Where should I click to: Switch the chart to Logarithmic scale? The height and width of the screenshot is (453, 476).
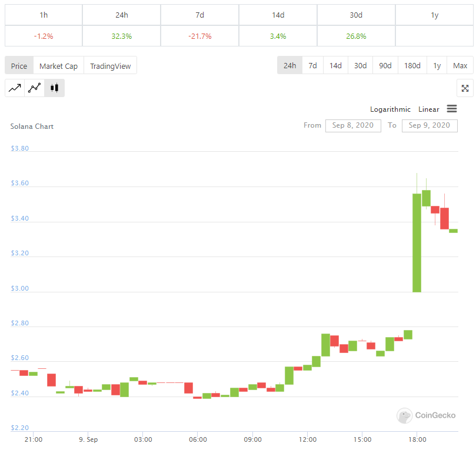point(390,109)
